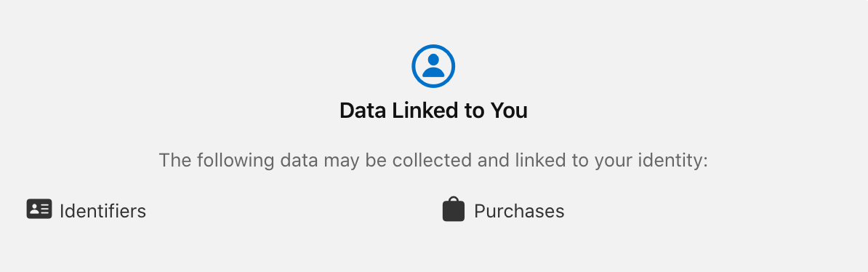Screen dimensions: 868x272
Task: Click the person silhouette inside the blue circle
Action: coord(433,66)
